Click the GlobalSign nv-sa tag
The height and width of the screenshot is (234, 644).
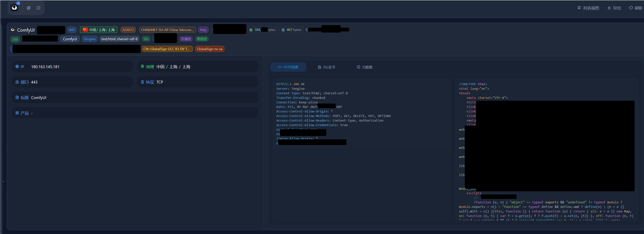point(210,49)
